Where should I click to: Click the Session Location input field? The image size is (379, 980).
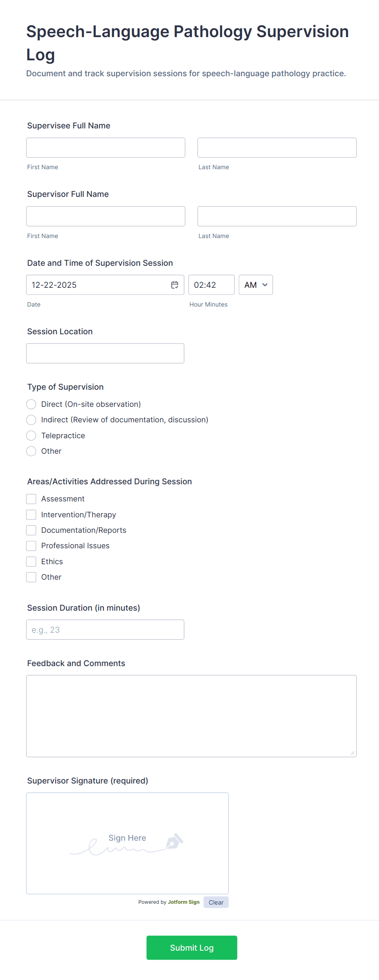pyautogui.click(x=105, y=353)
